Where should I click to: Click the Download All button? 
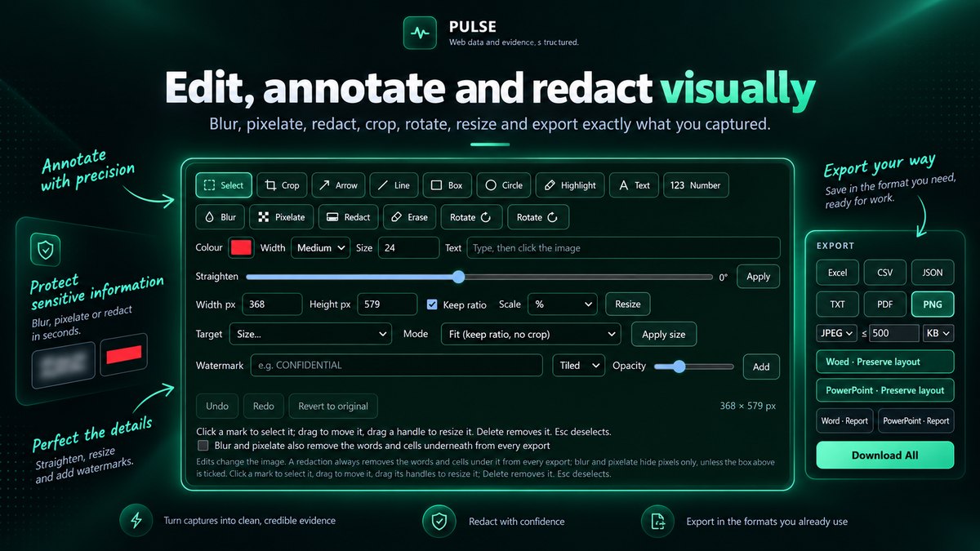point(884,455)
